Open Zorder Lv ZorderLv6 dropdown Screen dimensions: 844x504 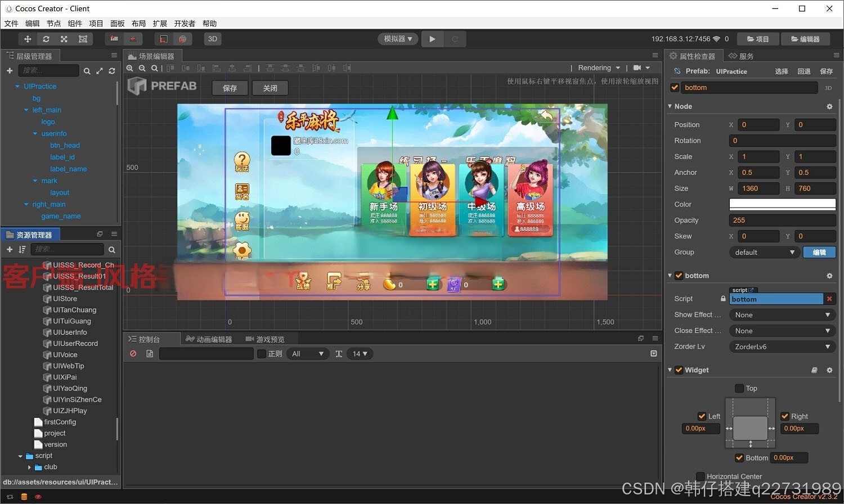(x=782, y=346)
